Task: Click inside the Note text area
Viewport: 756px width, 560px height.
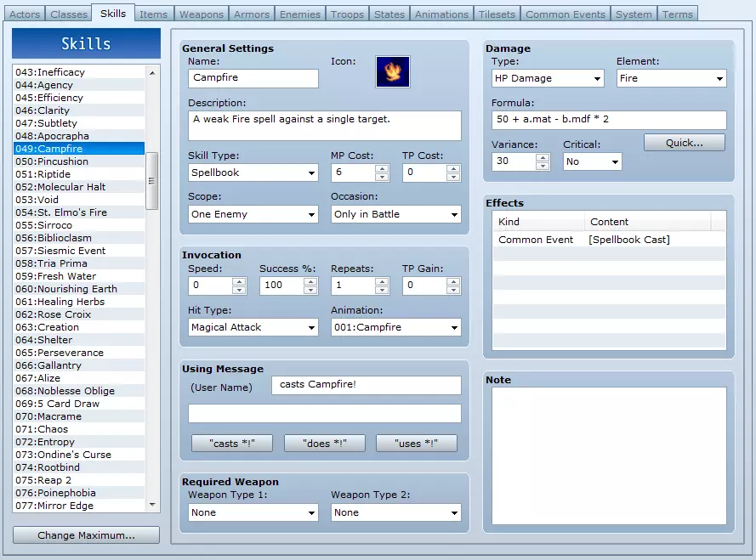Action: pyautogui.click(x=609, y=456)
